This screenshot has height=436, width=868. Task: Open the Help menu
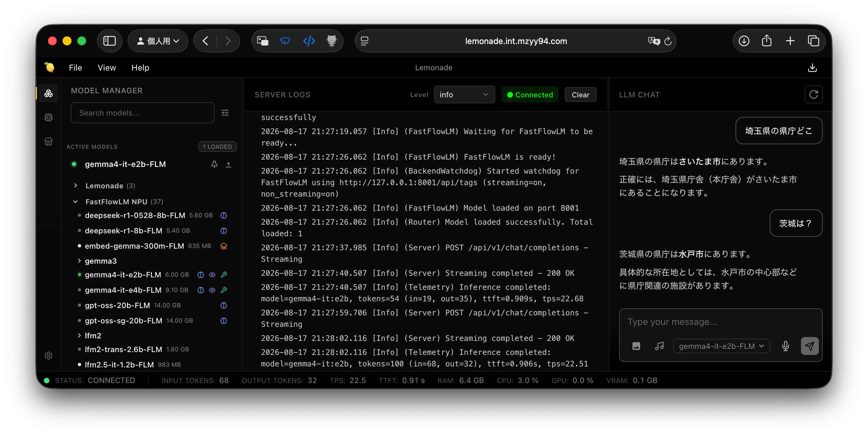click(x=140, y=68)
